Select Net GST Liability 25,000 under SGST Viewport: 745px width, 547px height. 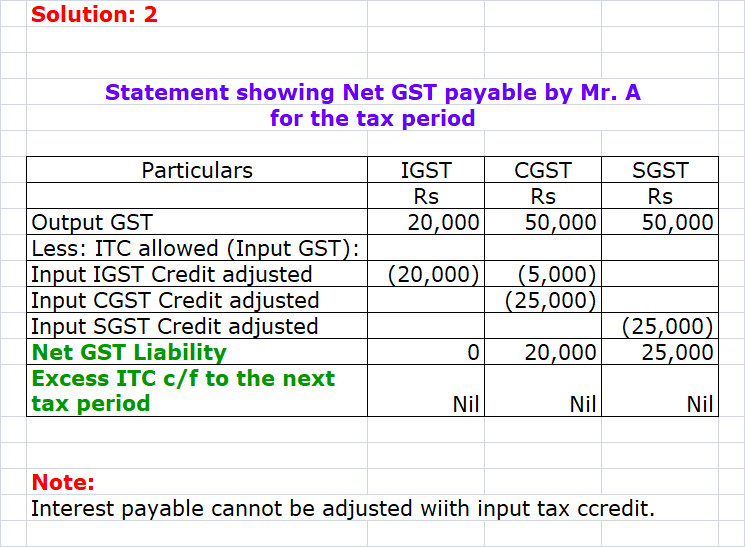(660, 352)
